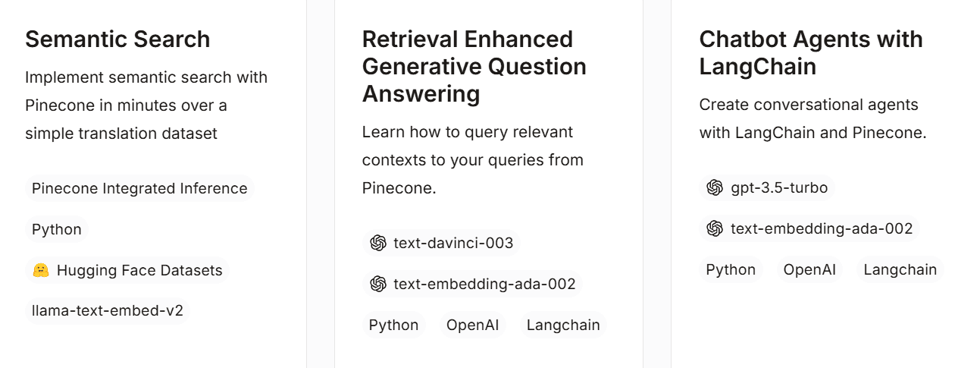Open Retrieval Enhanced Generative Question Answering card
Viewport: 980px width, 368px height.
[x=474, y=67]
